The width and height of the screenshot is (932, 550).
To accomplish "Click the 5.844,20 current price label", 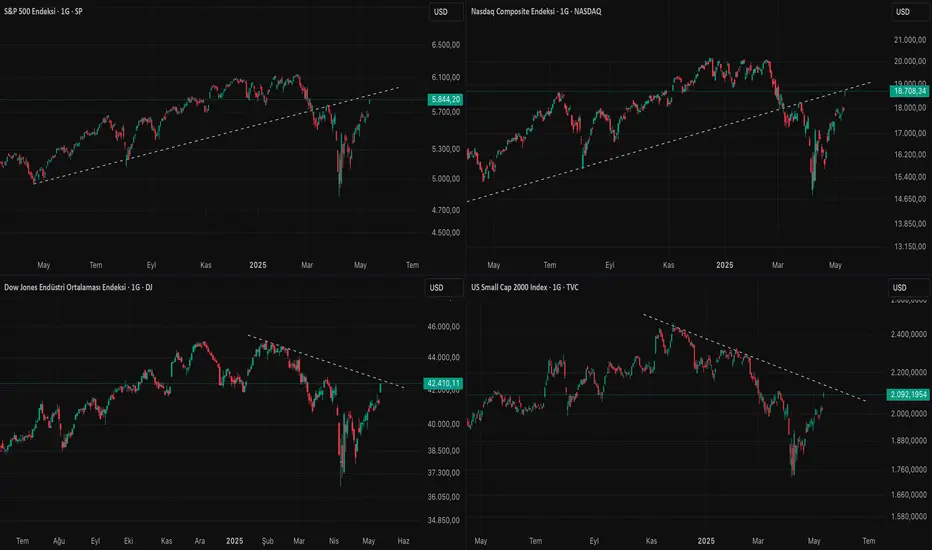I will [x=443, y=99].
